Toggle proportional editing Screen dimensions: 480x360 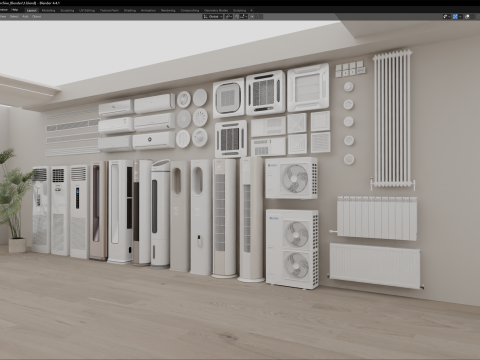click(x=252, y=16)
